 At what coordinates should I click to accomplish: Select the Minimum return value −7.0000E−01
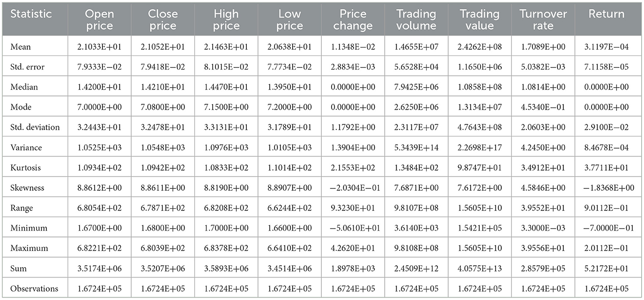(x=608, y=228)
